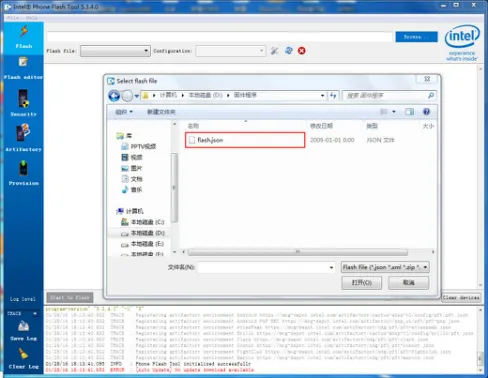
Task: Open the view options dropdown arrow
Action: [394, 112]
